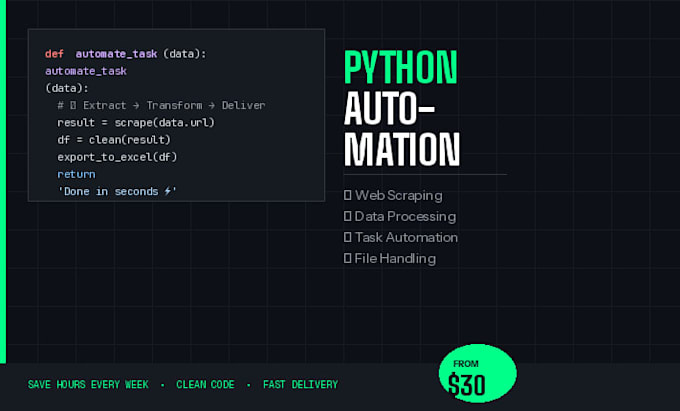The height and width of the screenshot is (411, 680).
Task: Select the 'File Handling' list item
Action: [x=390, y=258]
